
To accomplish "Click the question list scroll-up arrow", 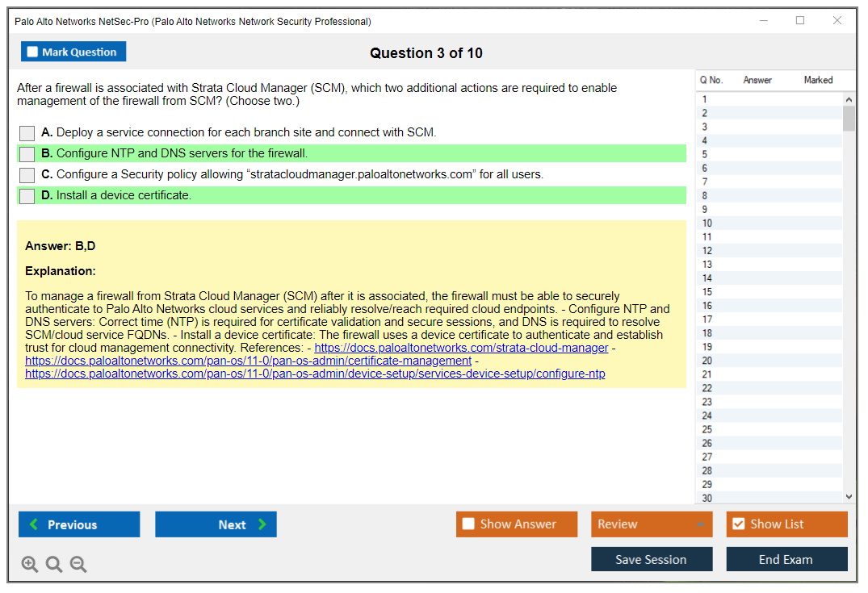I will (x=849, y=100).
